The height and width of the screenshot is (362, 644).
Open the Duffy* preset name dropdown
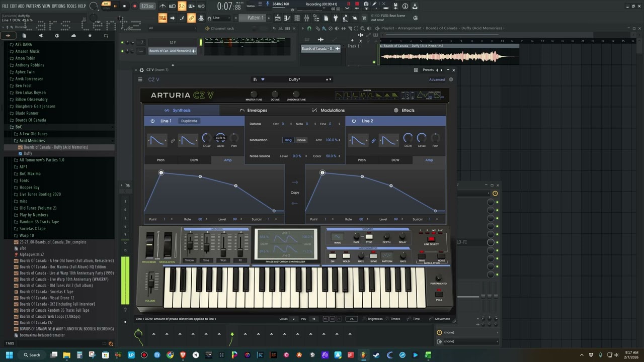[294, 79]
